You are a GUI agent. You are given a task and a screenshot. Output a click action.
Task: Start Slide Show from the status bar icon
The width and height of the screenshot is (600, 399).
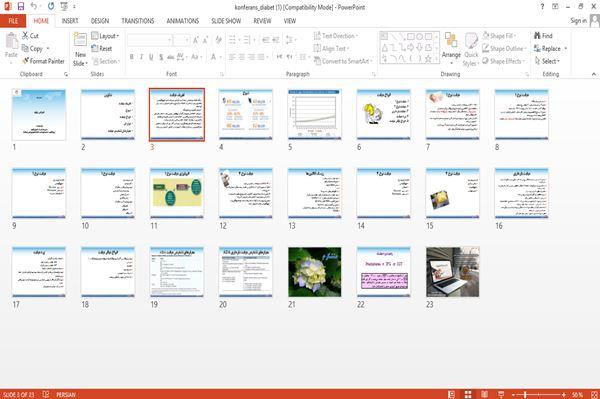501,394
